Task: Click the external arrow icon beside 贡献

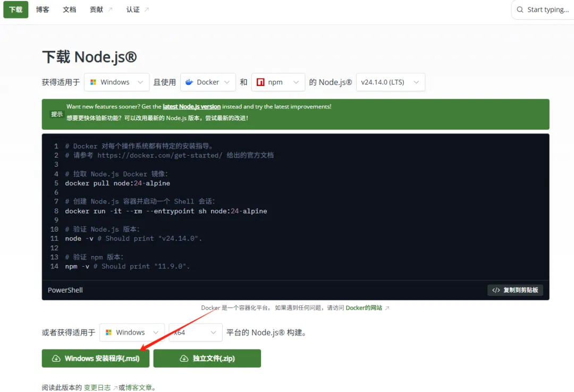Action: click(110, 10)
